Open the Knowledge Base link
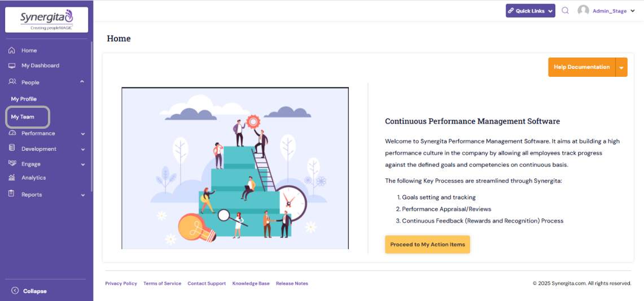Image resolution: width=644 pixels, height=301 pixels. click(x=251, y=283)
